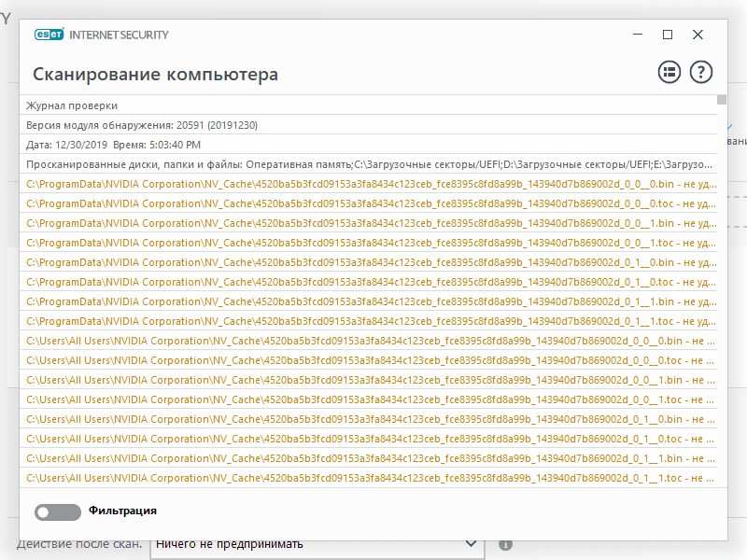Enable the Фильтрация toggle switch
This screenshot has width=747, height=560.
[57, 511]
